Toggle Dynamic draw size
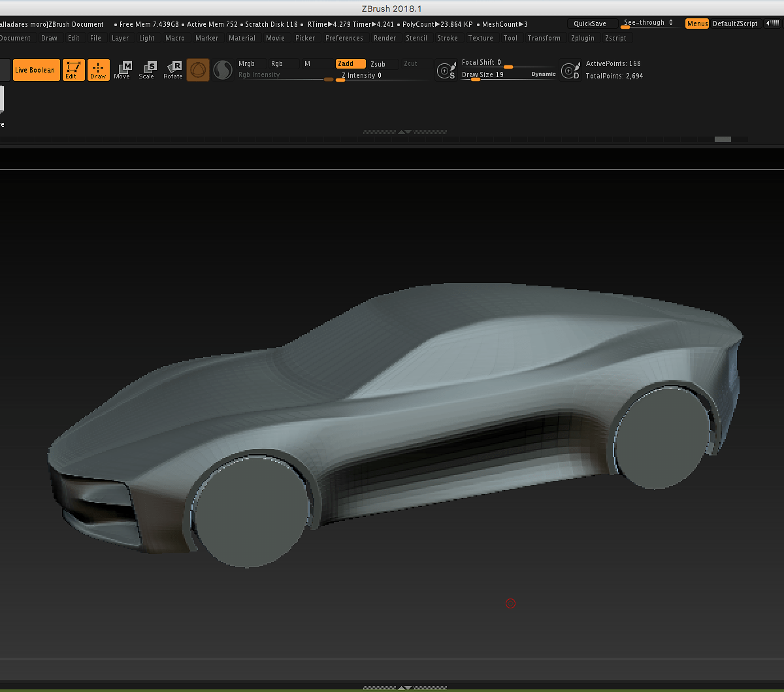 point(544,74)
